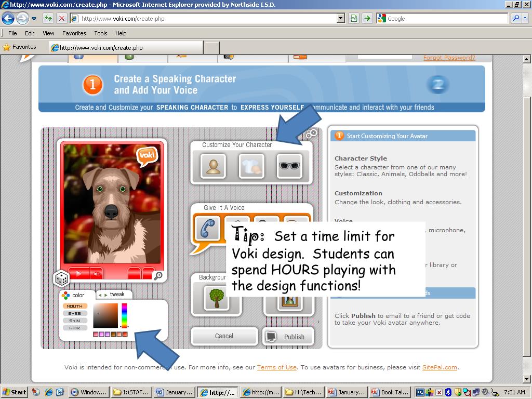Open the Windows Start menu
The height and width of the screenshot is (399, 532).
tap(14, 392)
